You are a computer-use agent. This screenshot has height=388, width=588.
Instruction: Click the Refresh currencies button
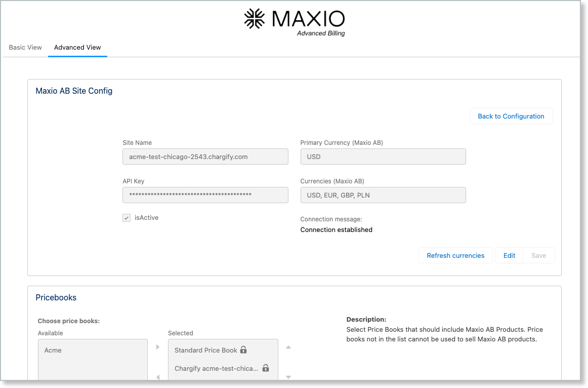click(455, 255)
